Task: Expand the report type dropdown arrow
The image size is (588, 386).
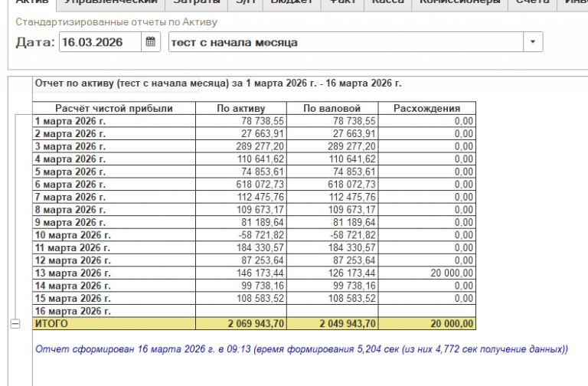Action: click(x=533, y=42)
